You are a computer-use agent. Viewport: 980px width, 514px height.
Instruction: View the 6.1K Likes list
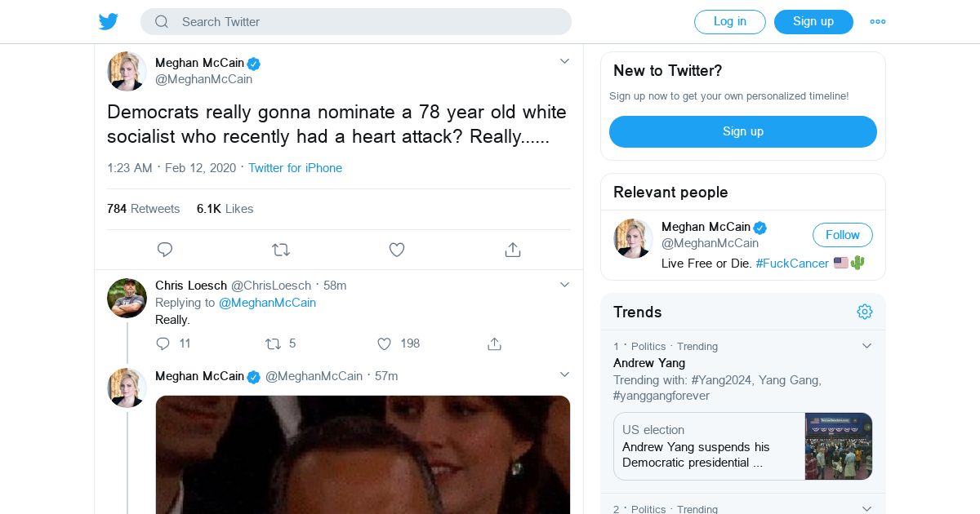coord(225,209)
